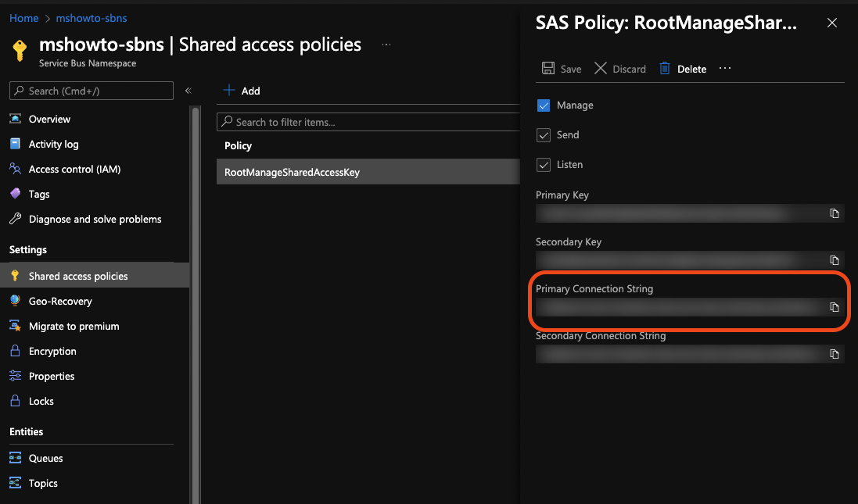This screenshot has height=504, width=858.
Task: Collapse the sidebar navigation menu
Action: [x=188, y=91]
